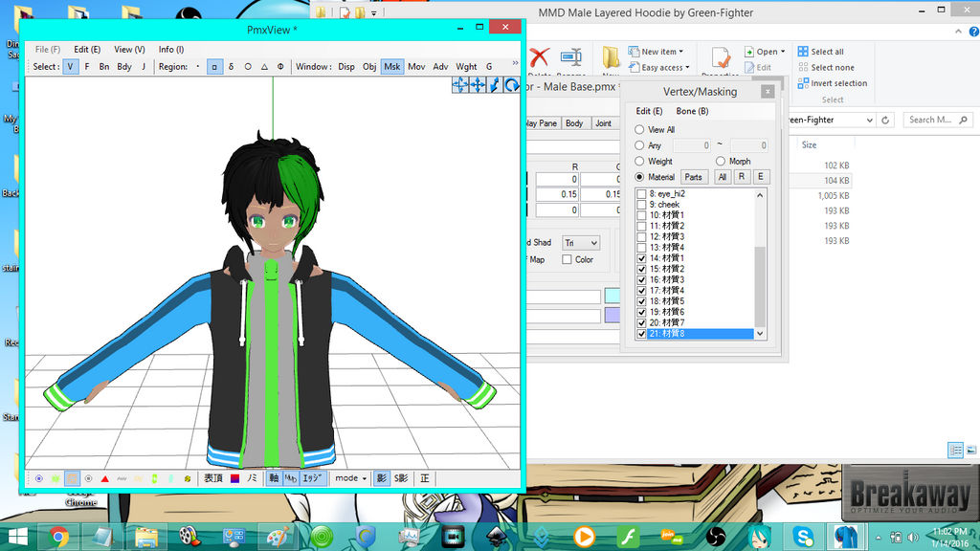Toggle the S影 self-shadow button

pos(401,478)
